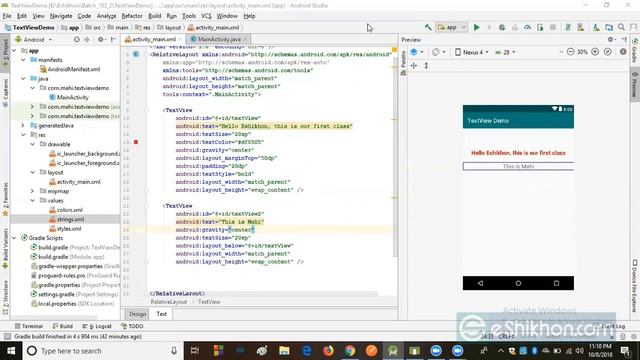This screenshot has width=640, height=360.
Task: Open the orientation dropdown in preview
Action: pyautogui.click(x=439, y=52)
